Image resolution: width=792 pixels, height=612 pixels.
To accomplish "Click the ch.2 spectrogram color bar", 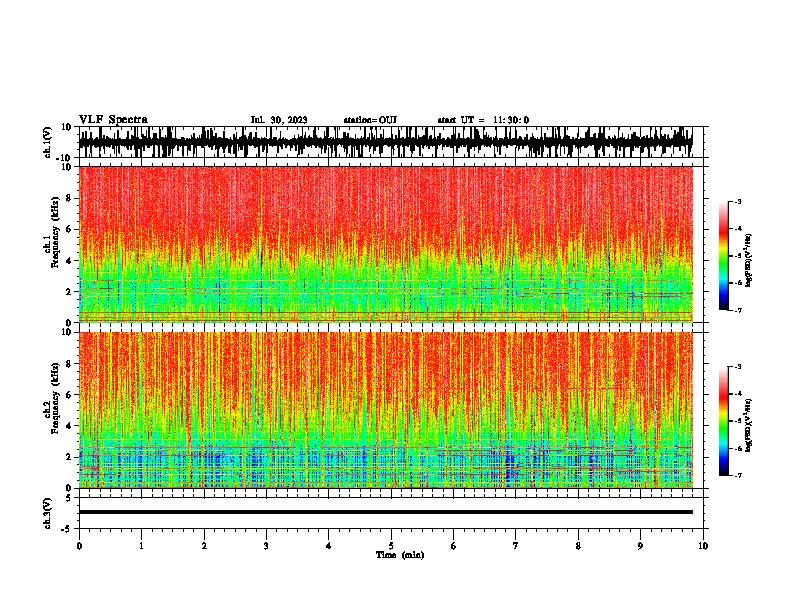I will tap(723, 421).
